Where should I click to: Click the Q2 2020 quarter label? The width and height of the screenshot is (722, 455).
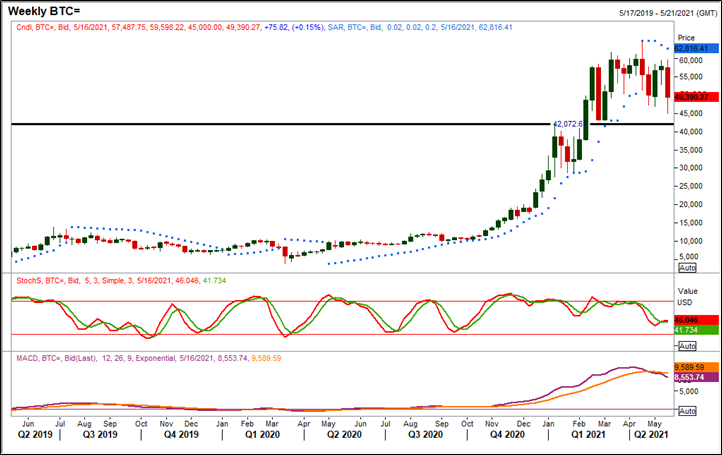tap(344, 434)
